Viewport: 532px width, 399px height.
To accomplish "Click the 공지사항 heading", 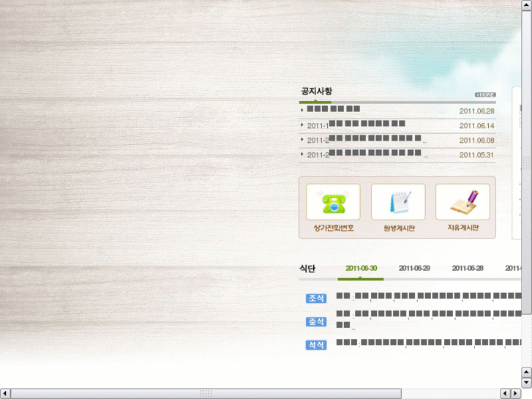I will (317, 92).
